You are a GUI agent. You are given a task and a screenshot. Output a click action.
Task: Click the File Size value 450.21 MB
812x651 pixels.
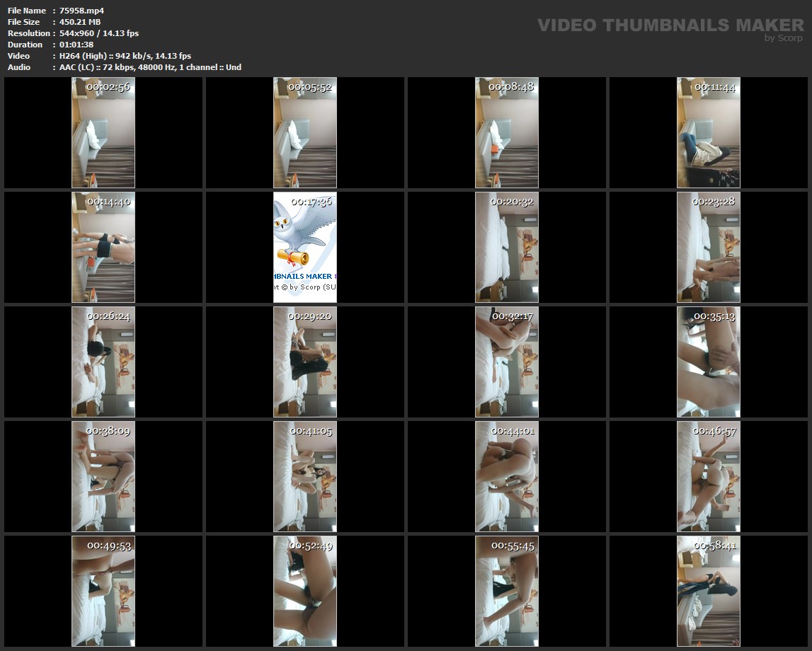(80, 22)
